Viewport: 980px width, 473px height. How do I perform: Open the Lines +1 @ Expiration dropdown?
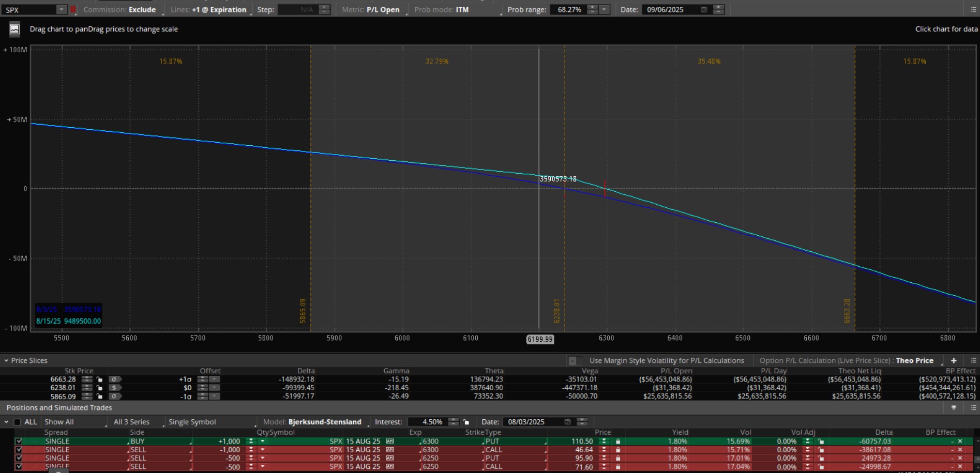(211, 9)
